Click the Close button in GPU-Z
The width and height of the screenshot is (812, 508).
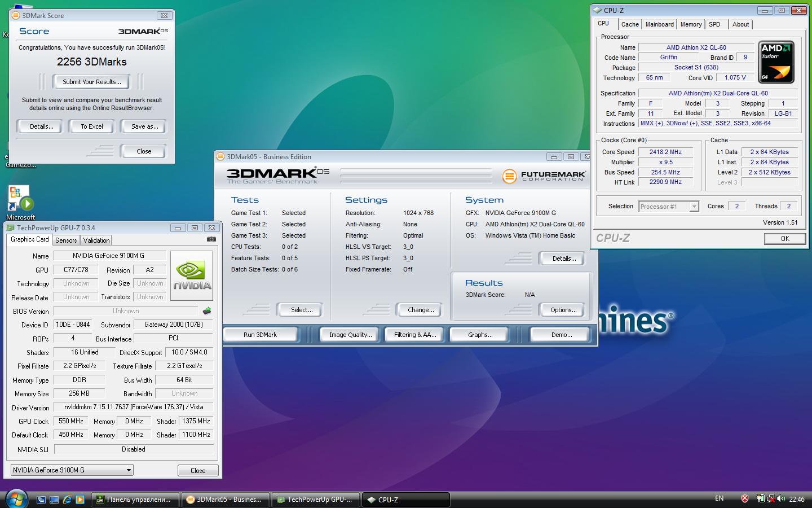pyautogui.click(x=198, y=470)
